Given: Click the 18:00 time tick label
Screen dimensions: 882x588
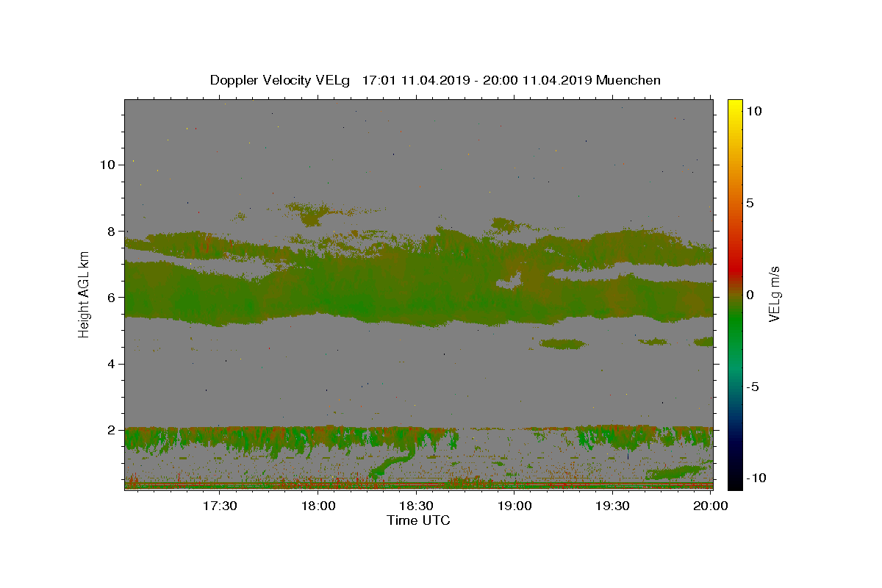Looking at the screenshot, I should [319, 506].
